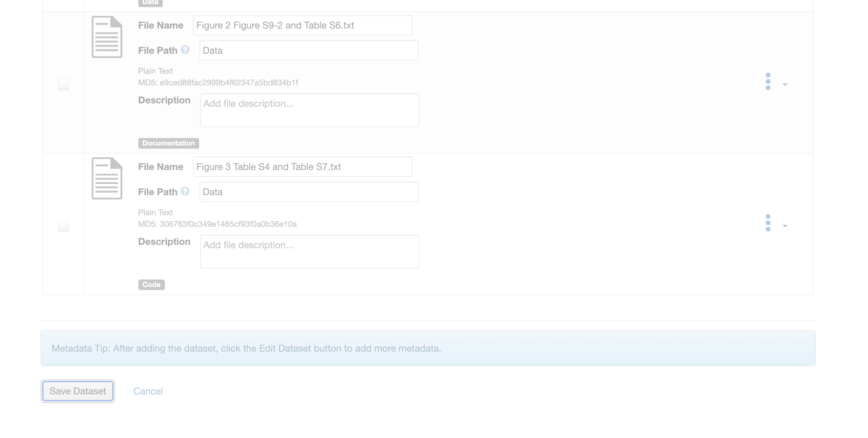Open kebab options menu for Figure 3 file
Image resolution: width=868 pixels, height=438 pixels.
768,223
